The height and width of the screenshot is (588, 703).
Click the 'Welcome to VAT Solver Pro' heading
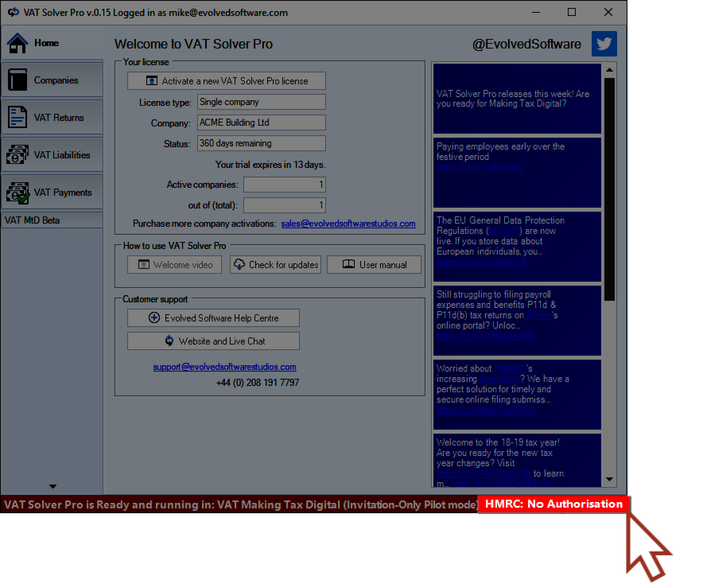click(x=194, y=44)
